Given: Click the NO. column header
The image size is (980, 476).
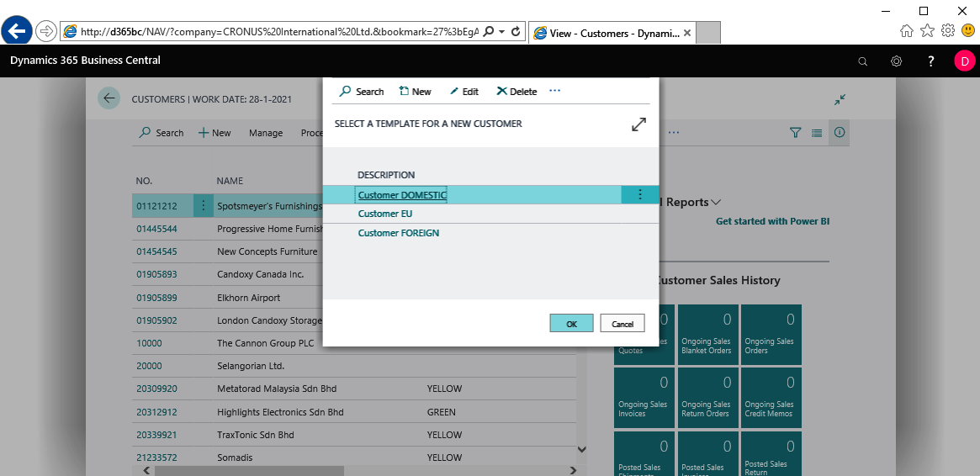Looking at the screenshot, I should point(145,181).
